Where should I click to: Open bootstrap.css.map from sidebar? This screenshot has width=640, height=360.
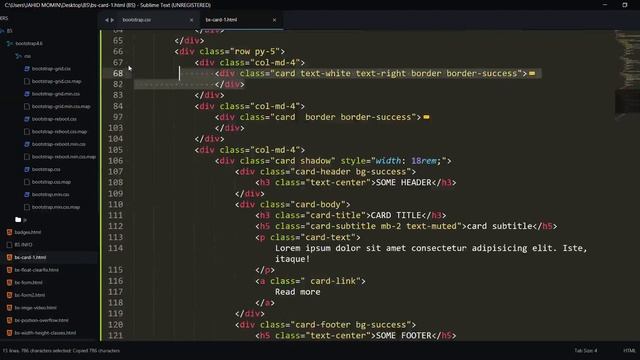pos(51,182)
